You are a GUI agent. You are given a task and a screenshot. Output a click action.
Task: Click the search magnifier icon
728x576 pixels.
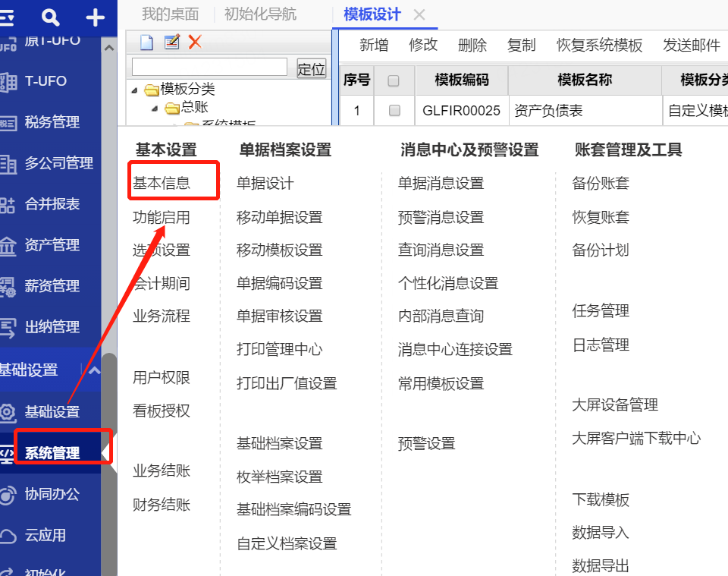tap(50, 17)
